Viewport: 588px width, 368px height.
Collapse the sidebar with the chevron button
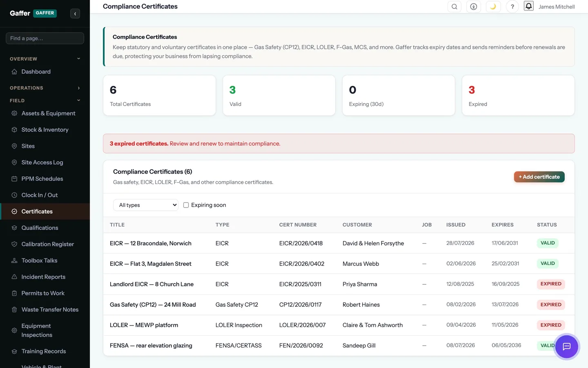pyautogui.click(x=75, y=13)
